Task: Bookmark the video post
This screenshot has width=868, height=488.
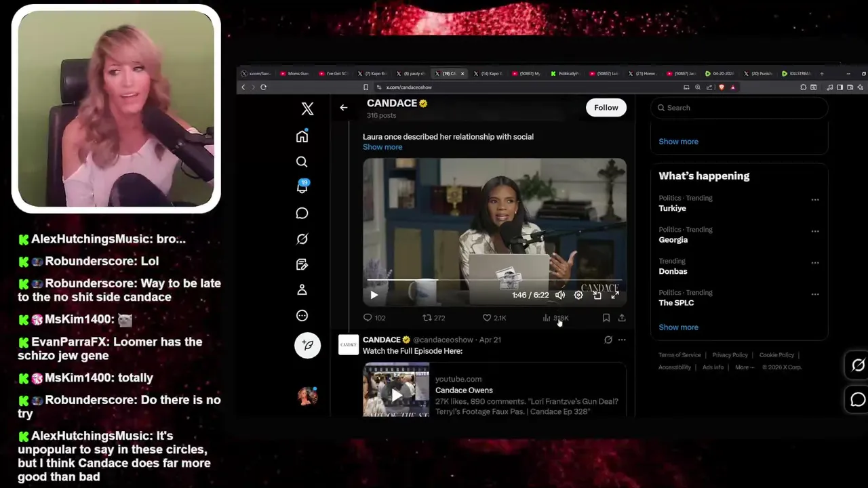Action: pos(606,318)
